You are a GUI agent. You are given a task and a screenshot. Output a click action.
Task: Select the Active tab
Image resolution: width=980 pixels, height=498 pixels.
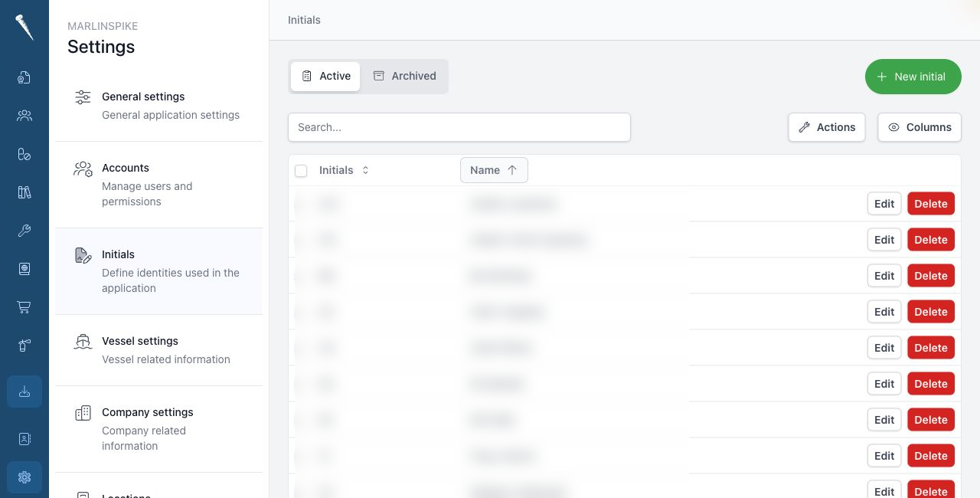coord(325,76)
